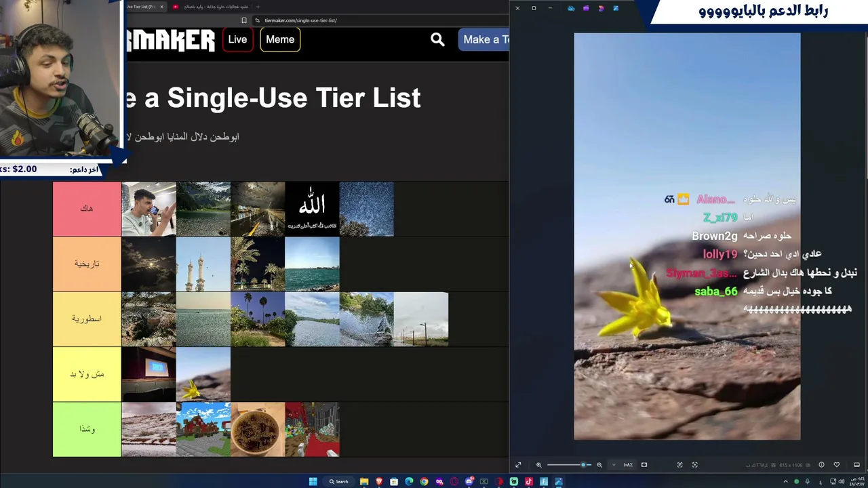Open File Explorer from the taskbar
Viewport: 868px width, 488px height.
[x=364, y=482]
